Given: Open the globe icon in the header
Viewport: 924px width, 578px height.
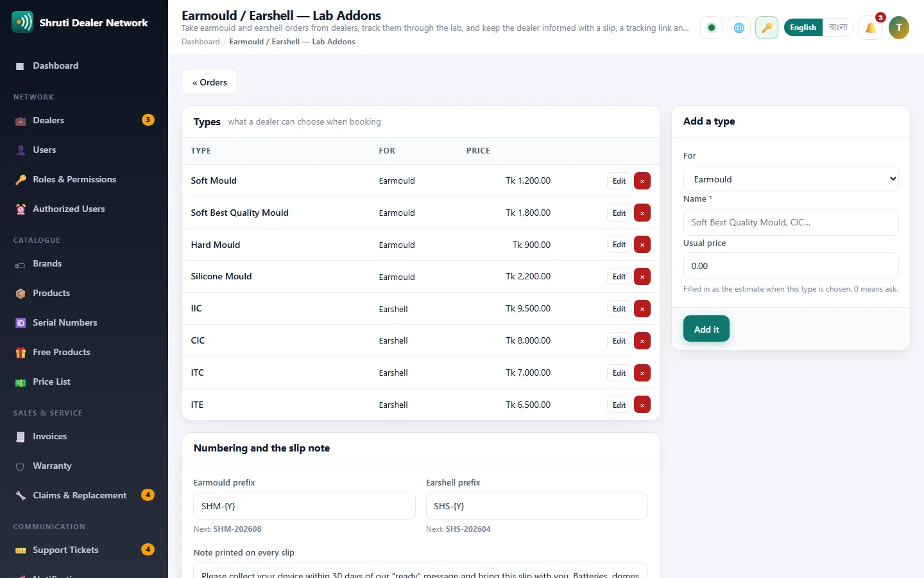Looking at the screenshot, I should click(x=739, y=28).
